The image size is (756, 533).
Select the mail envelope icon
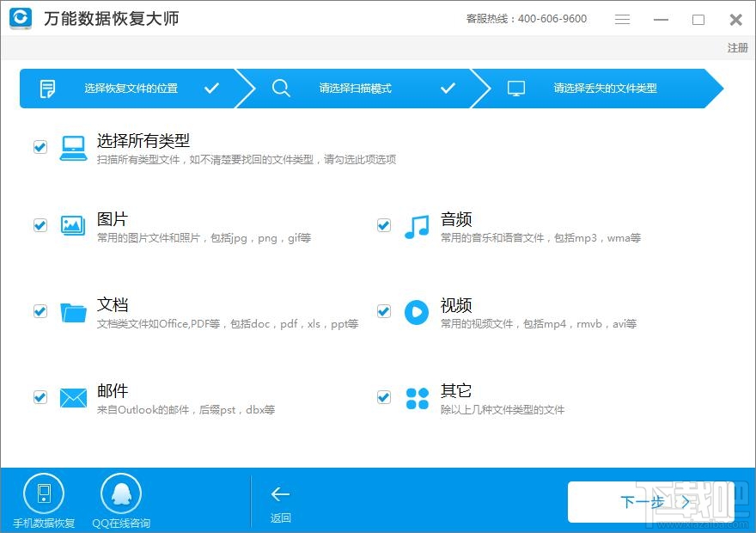coord(73,397)
